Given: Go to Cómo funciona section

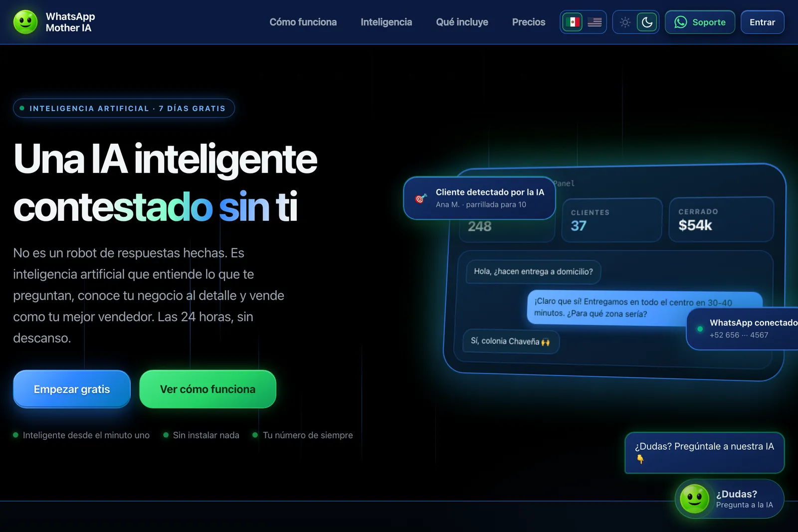Looking at the screenshot, I should point(303,22).
